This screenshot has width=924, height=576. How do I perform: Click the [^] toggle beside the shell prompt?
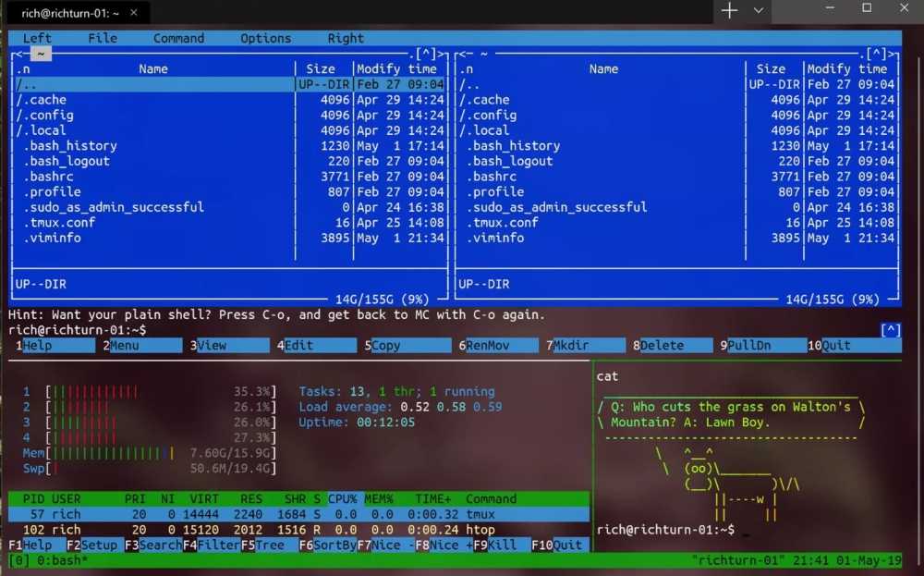[891, 330]
